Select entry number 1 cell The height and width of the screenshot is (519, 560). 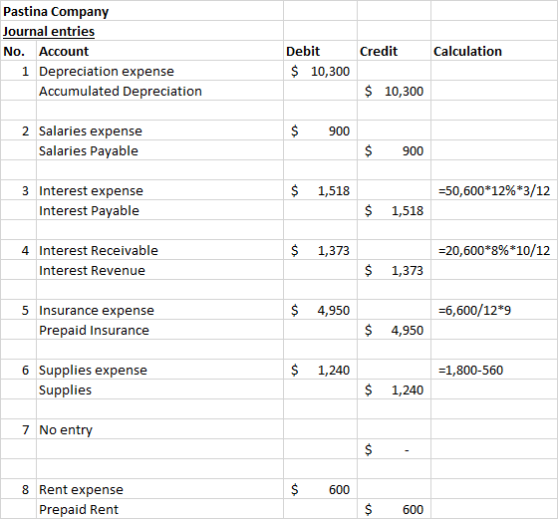pos(18,71)
